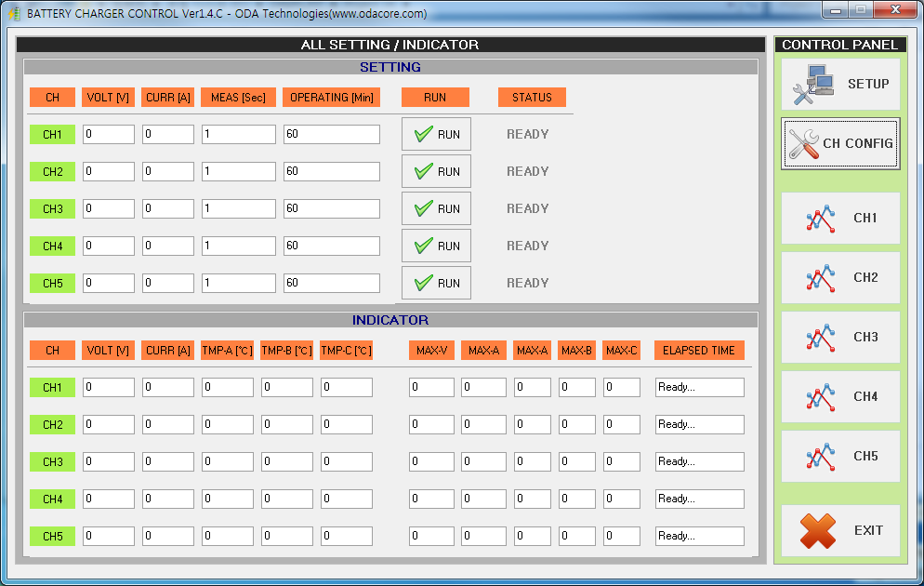Viewport: 924px width, 586px height.
Task: Focus CH5 MEAS seconds field
Action: click(x=239, y=283)
